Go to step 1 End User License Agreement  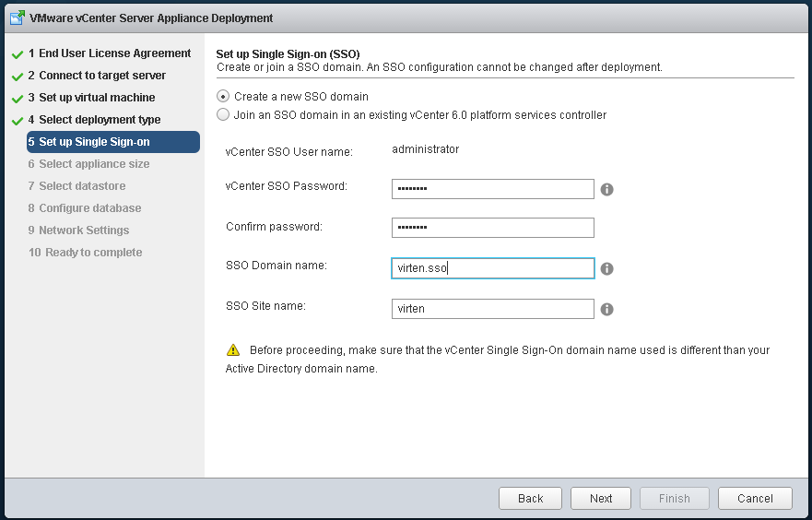click(x=110, y=53)
